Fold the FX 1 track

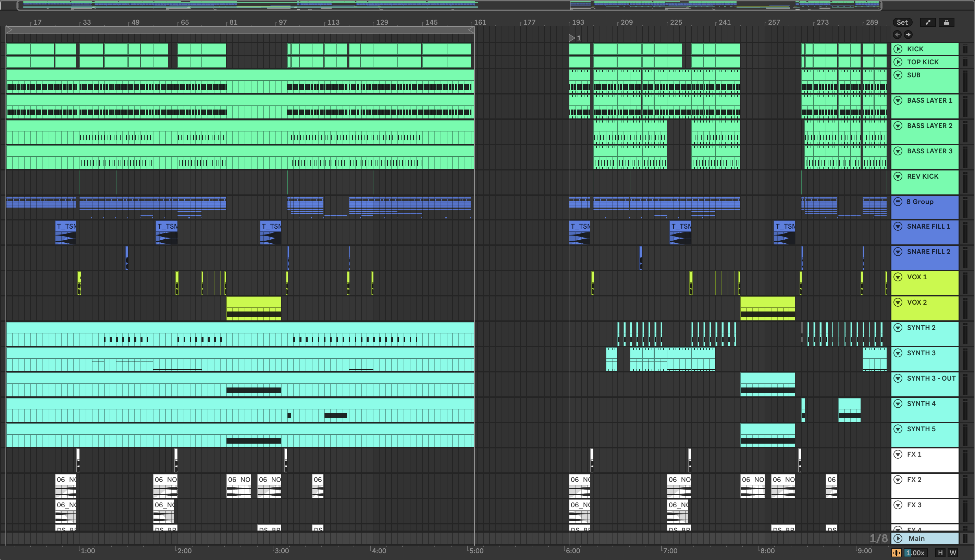click(898, 454)
